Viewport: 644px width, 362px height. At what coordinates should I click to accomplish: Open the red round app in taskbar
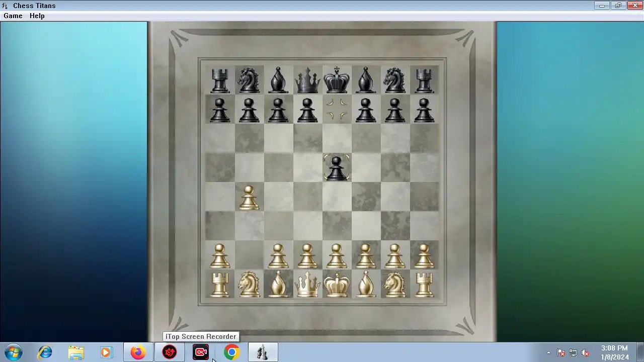click(170, 352)
